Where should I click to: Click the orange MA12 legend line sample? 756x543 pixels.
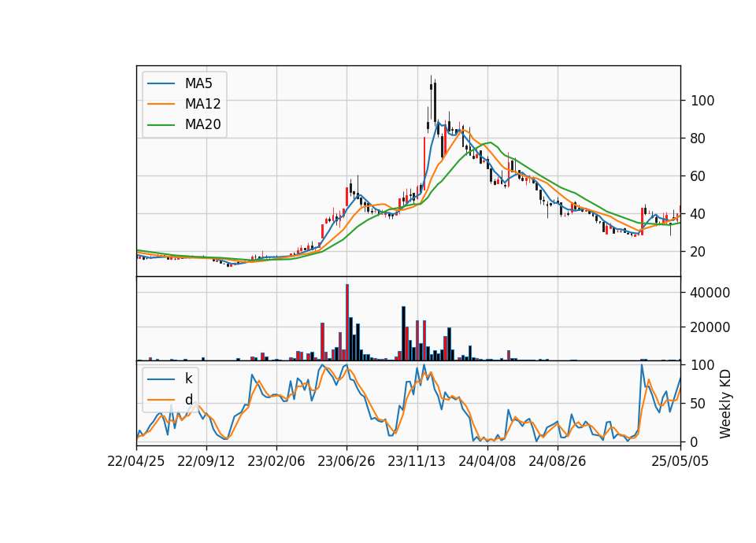[161, 104]
